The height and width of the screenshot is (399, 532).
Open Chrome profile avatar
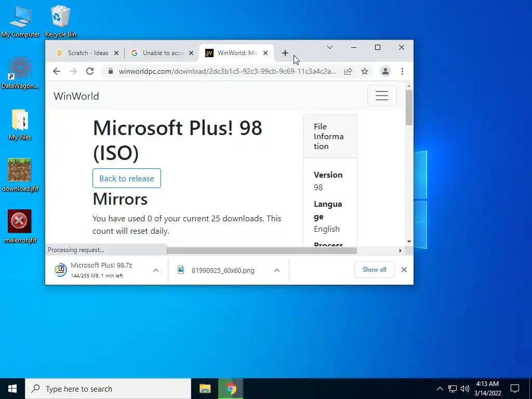pyautogui.click(x=385, y=71)
